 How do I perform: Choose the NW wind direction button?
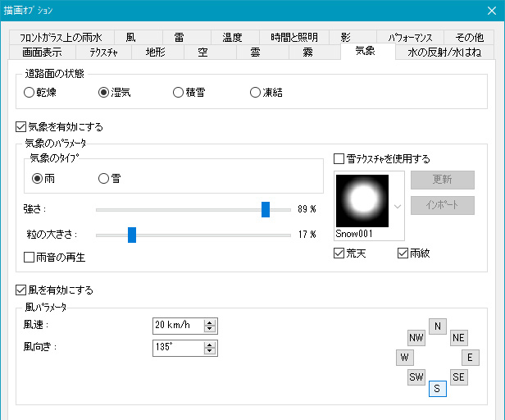coord(416,337)
